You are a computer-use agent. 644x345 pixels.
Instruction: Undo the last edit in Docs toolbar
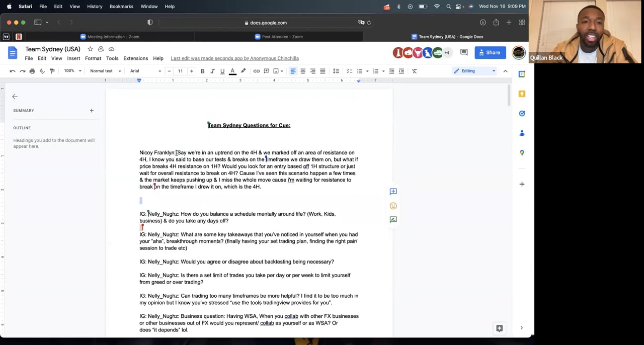[13, 71]
